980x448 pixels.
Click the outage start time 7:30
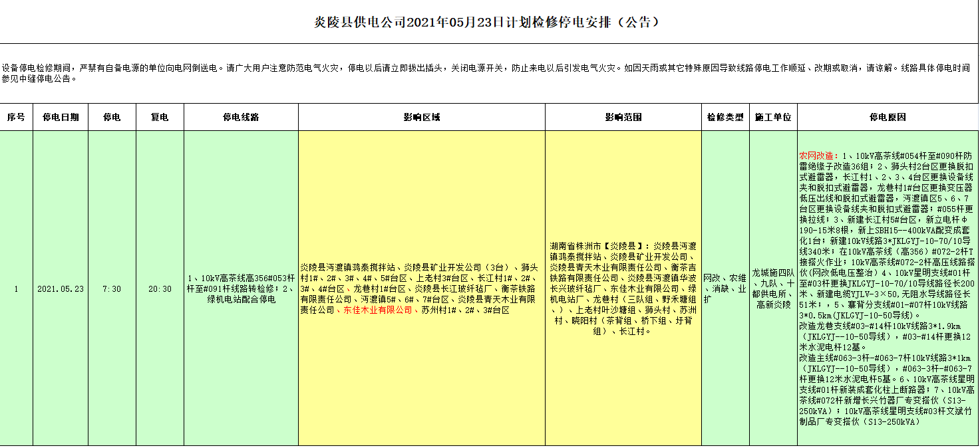112,289
